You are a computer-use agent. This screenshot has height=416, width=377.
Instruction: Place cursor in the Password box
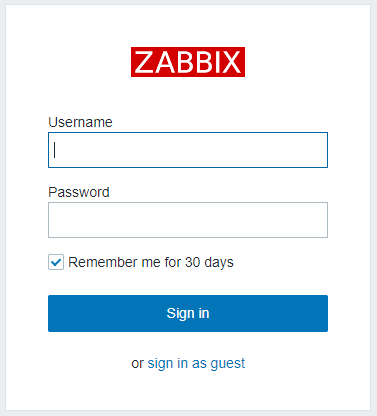(188, 220)
